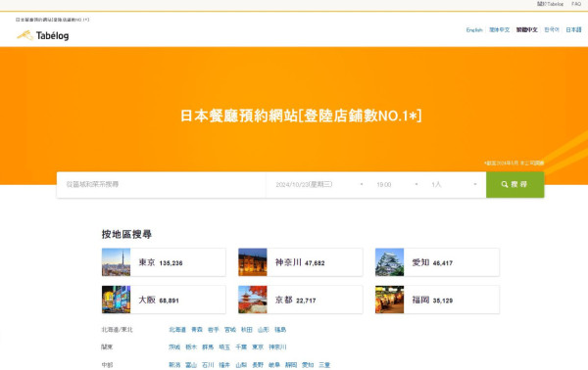This screenshot has width=588, height=370.
Task: Click the 關東 region label
Action: pos(107,347)
